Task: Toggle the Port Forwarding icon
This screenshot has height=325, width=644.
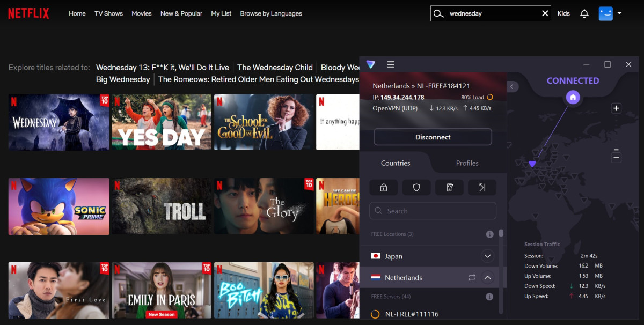Action: (482, 187)
